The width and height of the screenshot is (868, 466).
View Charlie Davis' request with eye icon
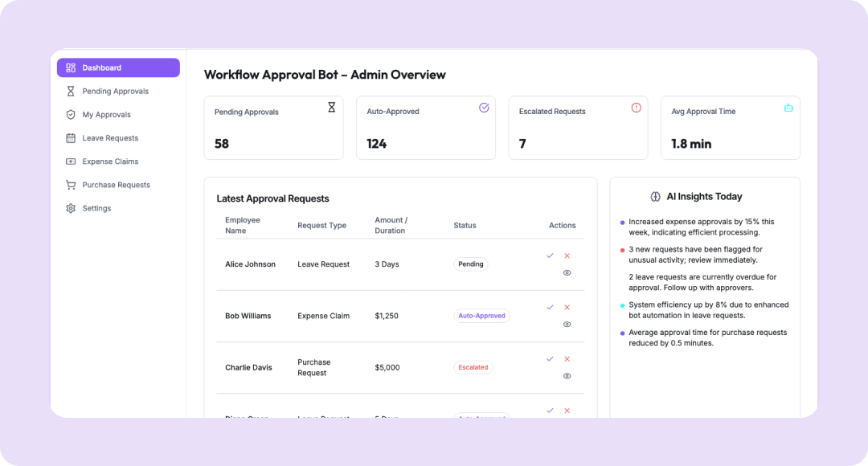point(567,375)
